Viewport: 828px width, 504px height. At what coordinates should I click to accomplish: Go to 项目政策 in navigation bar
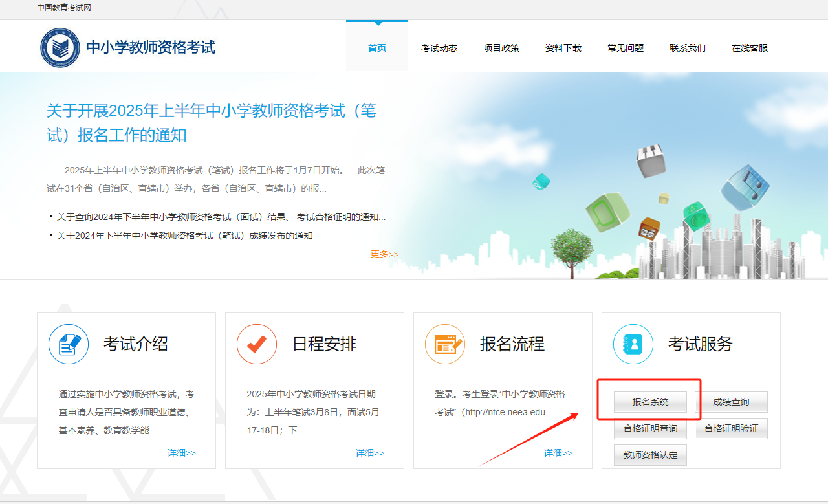point(501,48)
